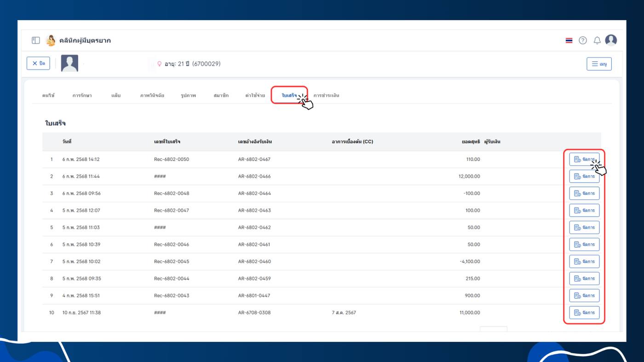Viewport: 644px width, 362px height.
Task: Open help with the question mark icon
Action: coord(583,40)
